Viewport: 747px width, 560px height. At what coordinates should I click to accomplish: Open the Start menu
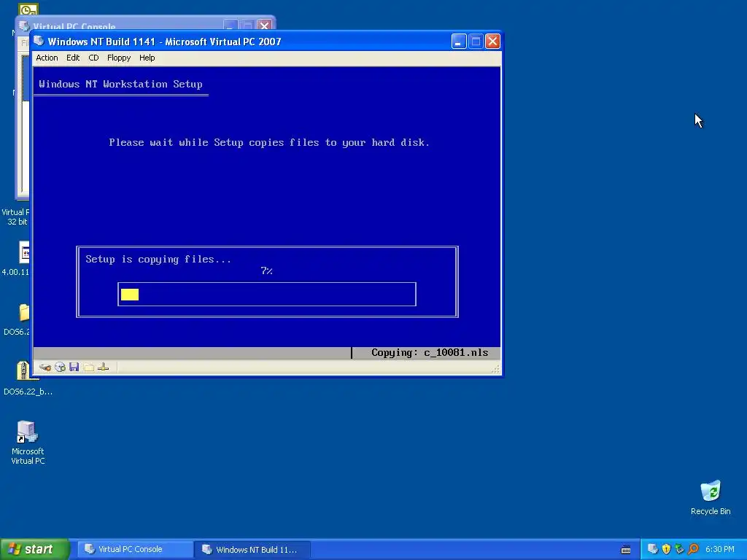coord(35,549)
